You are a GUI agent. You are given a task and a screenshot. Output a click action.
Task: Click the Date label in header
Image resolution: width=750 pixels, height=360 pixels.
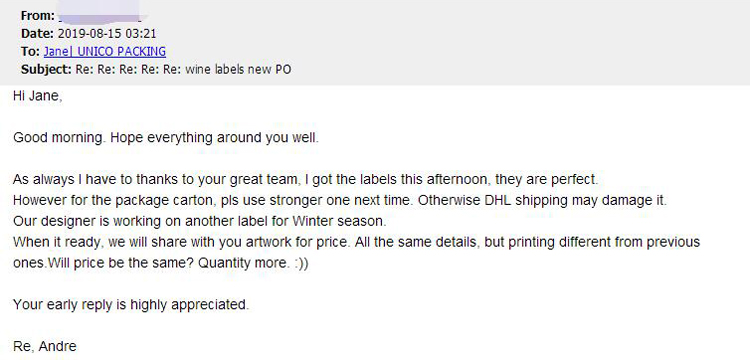click(x=37, y=34)
